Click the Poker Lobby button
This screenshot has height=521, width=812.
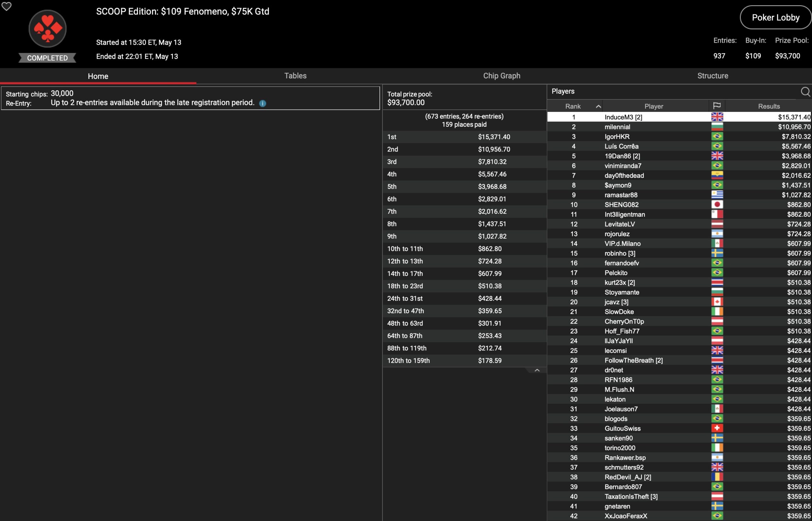[x=776, y=18]
